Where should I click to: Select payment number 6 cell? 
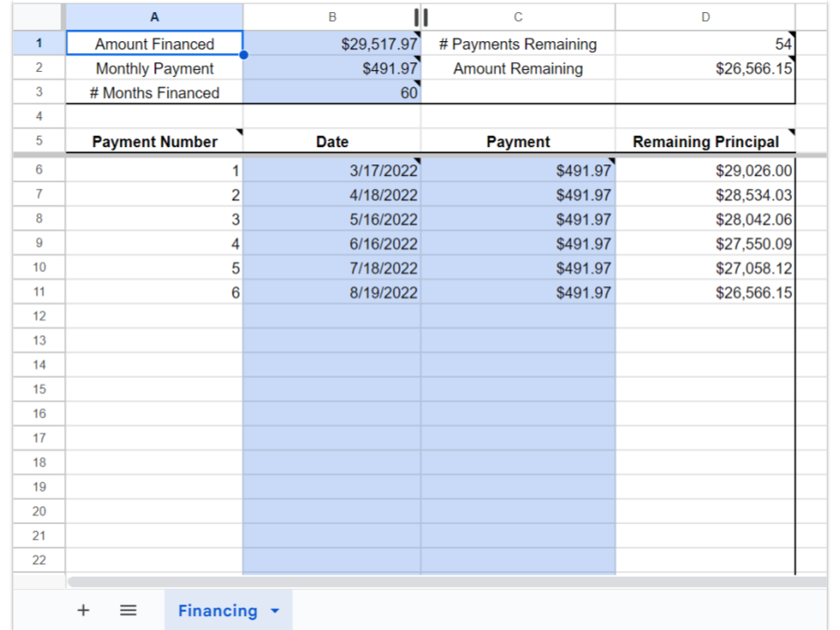(154, 292)
